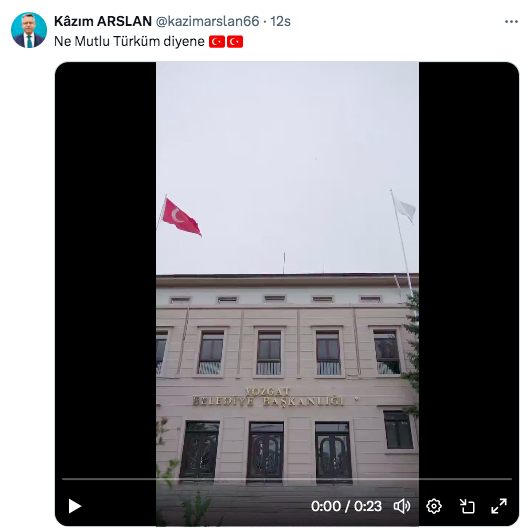Open the tweet via the 12s timestamp

pos(280,21)
